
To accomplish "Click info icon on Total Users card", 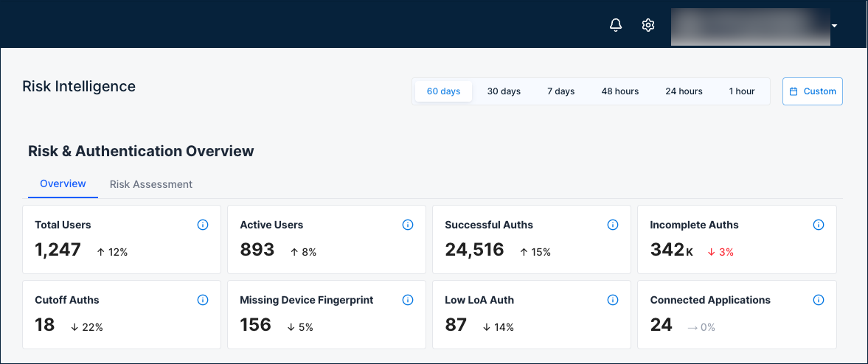I will pos(203,225).
